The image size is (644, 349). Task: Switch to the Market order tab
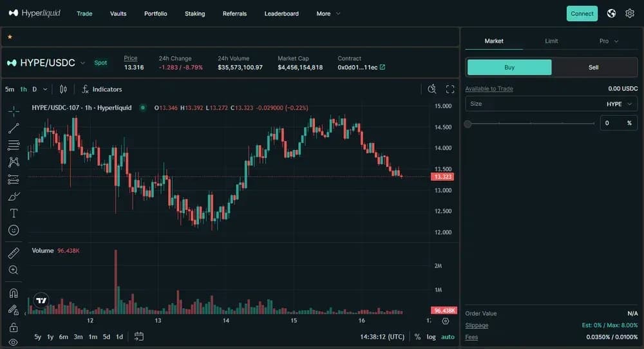(494, 41)
